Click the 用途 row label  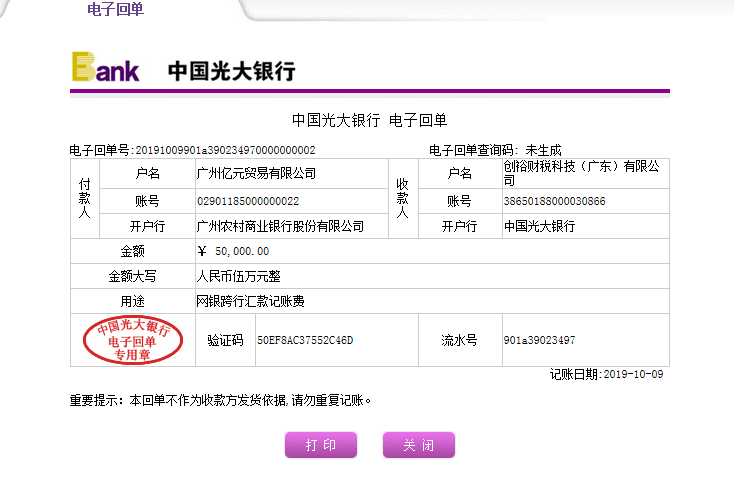[132, 301]
